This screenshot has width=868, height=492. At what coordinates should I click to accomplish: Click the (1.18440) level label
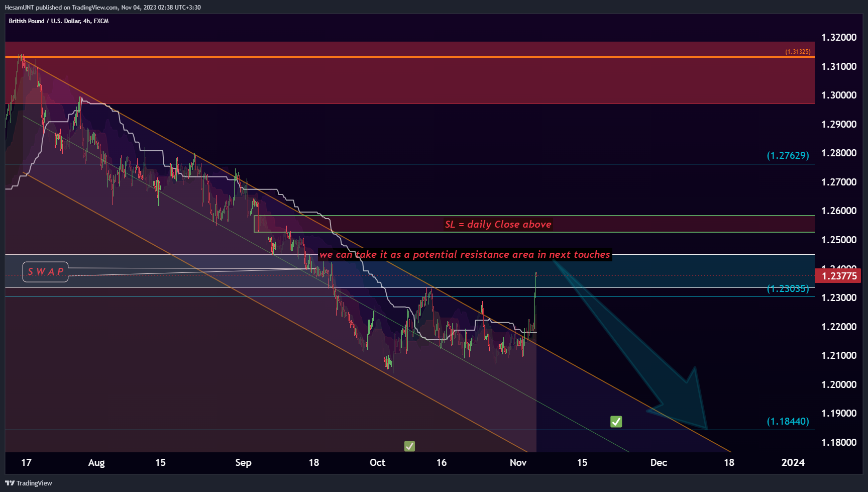point(788,421)
